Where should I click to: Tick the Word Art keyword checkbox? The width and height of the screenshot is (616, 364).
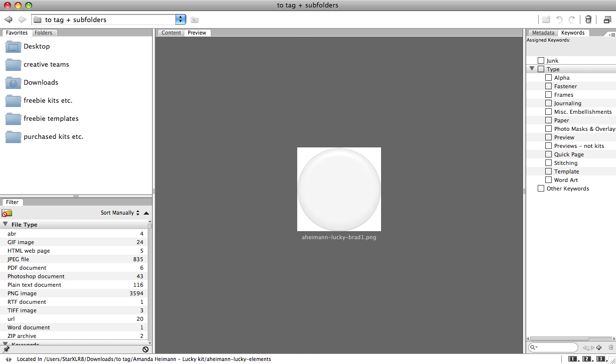point(548,180)
